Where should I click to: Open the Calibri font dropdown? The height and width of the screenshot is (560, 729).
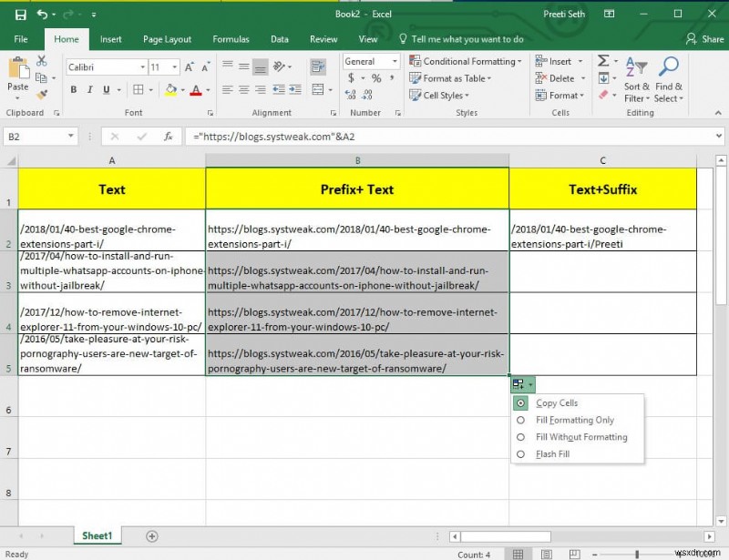tap(141, 66)
